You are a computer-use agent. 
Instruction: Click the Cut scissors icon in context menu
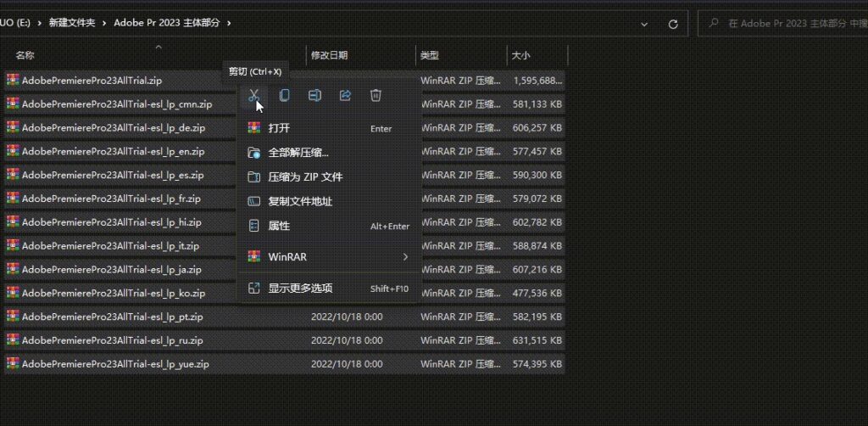coord(253,95)
